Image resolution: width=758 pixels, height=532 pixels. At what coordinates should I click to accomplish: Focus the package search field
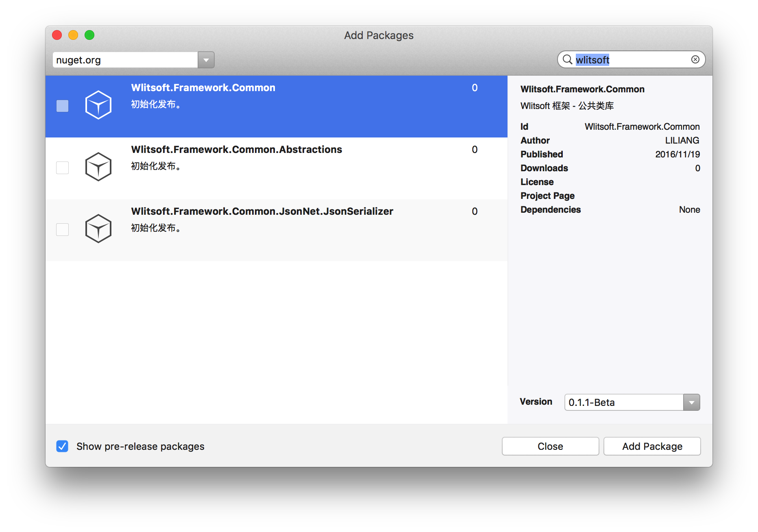click(631, 60)
